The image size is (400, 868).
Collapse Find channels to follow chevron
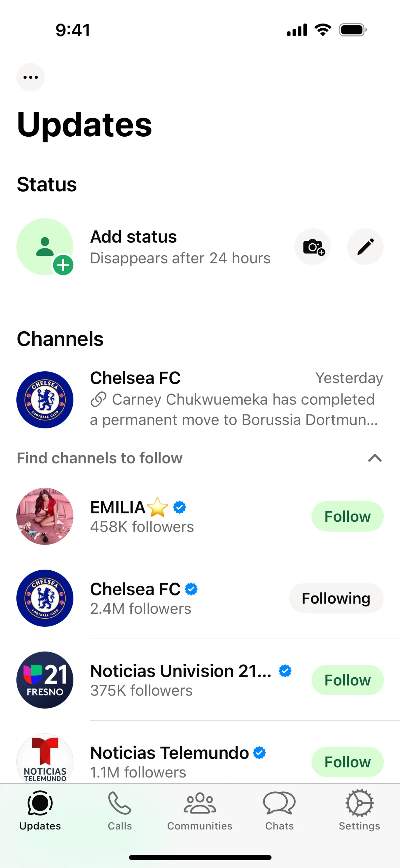(375, 458)
